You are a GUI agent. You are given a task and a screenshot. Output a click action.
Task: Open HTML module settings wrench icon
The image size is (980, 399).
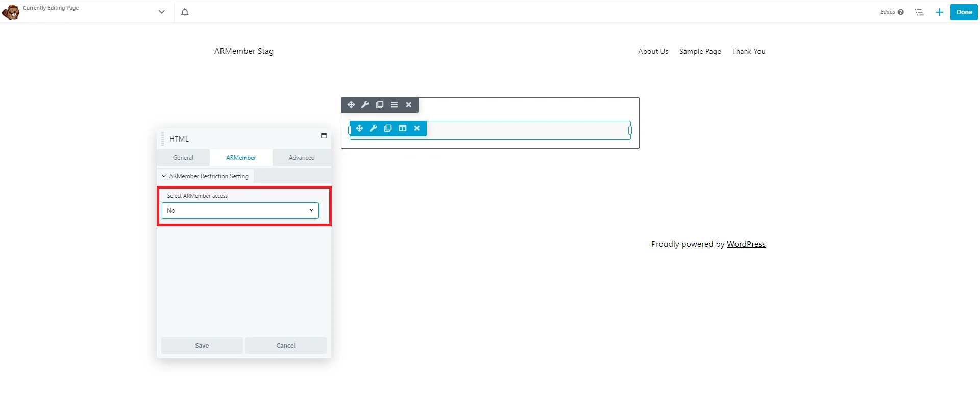click(x=373, y=128)
